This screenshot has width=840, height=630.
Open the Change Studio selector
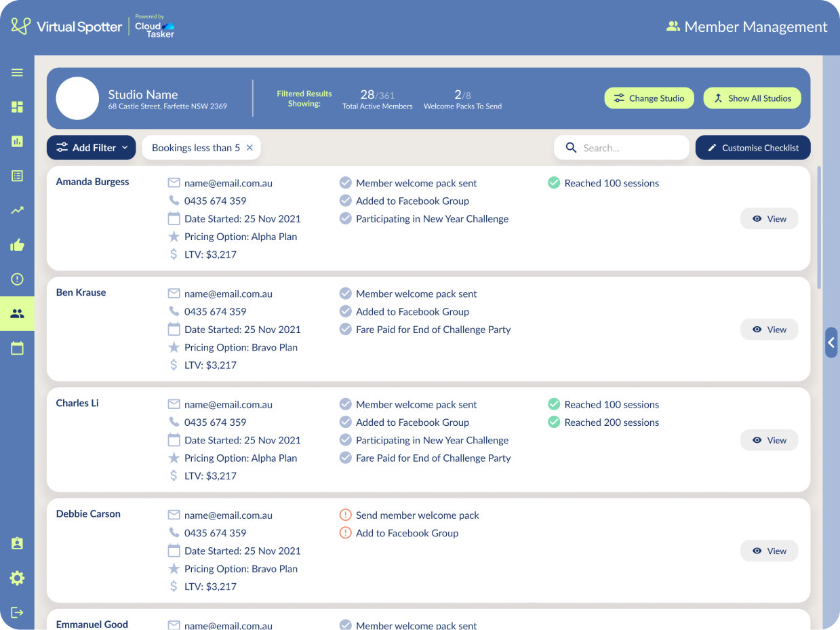649,98
